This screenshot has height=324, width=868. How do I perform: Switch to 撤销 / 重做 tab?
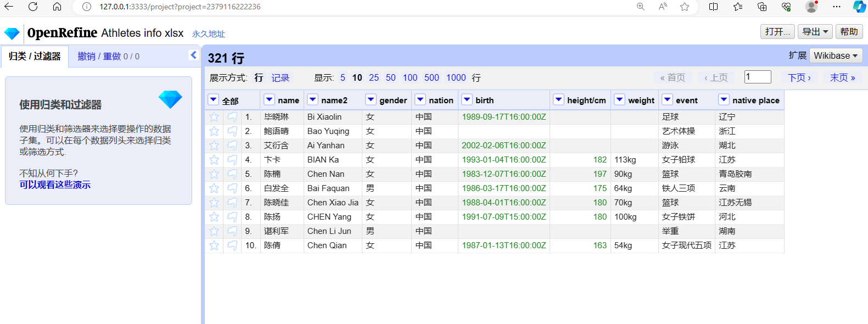pos(108,56)
